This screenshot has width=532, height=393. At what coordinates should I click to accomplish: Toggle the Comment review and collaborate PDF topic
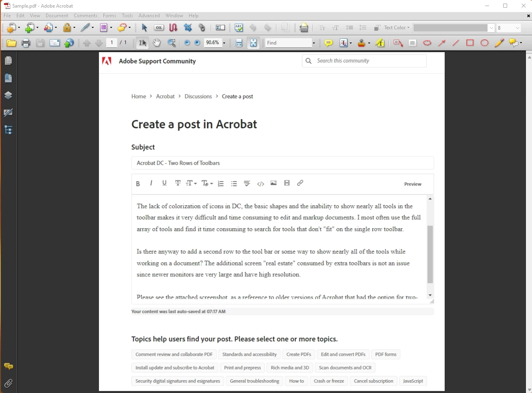(174, 355)
